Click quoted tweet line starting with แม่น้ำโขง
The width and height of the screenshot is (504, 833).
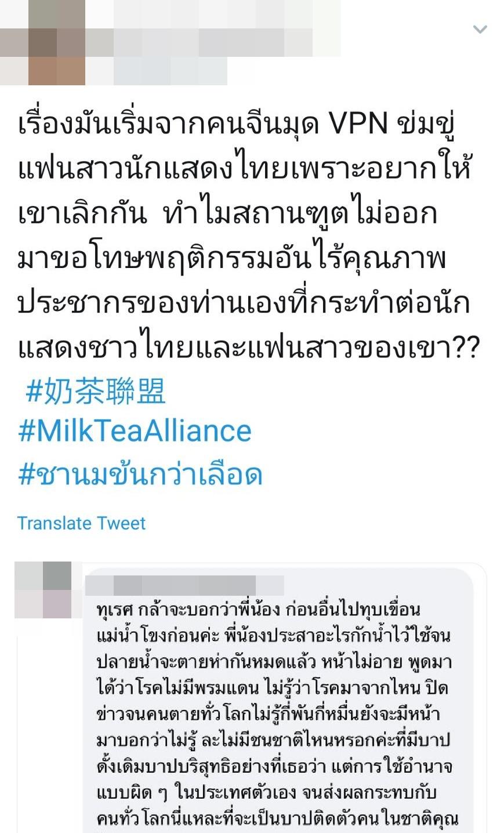(x=273, y=636)
